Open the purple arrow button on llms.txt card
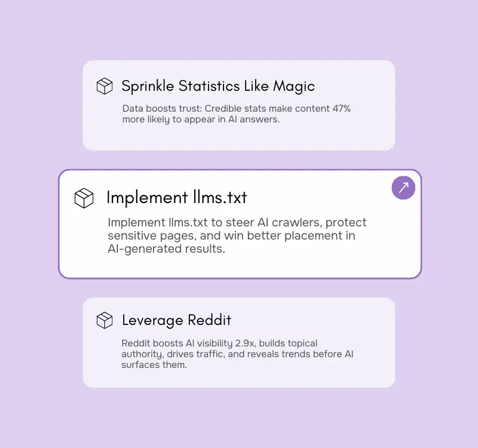The image size is (478, 448). 403,188
